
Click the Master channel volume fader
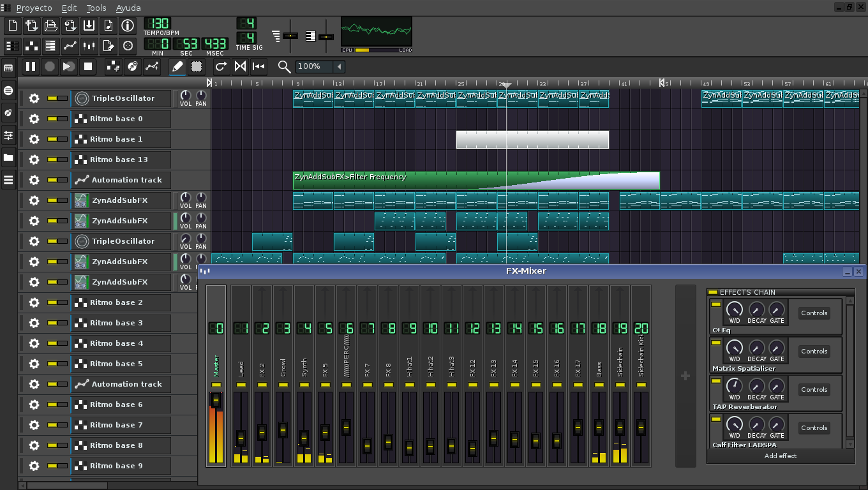(x=216, y=401)
